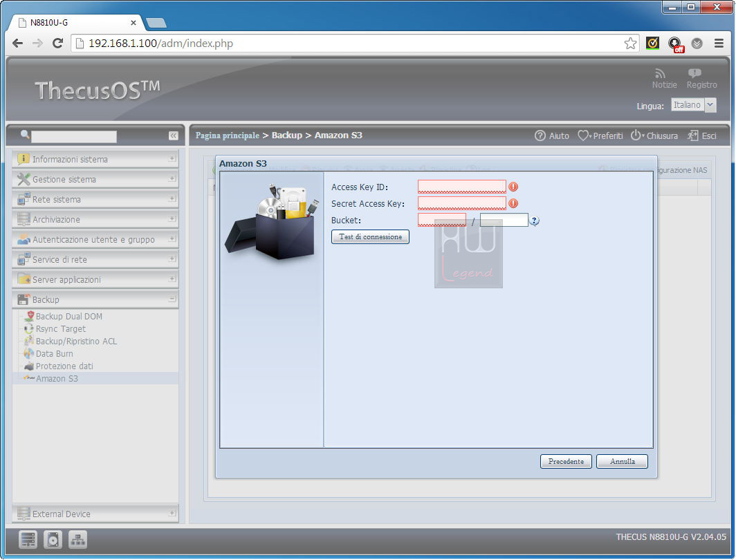Open the Registro log icon
The width and height of the screenshot is (736, 560).
coord(694,73)
